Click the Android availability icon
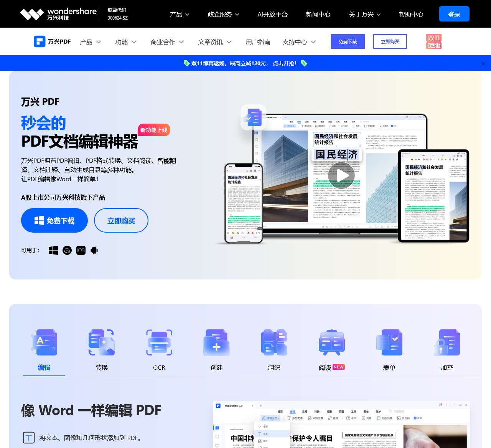Image resolution: width=491 pixels, height=448 pixels. coord(94,250)
